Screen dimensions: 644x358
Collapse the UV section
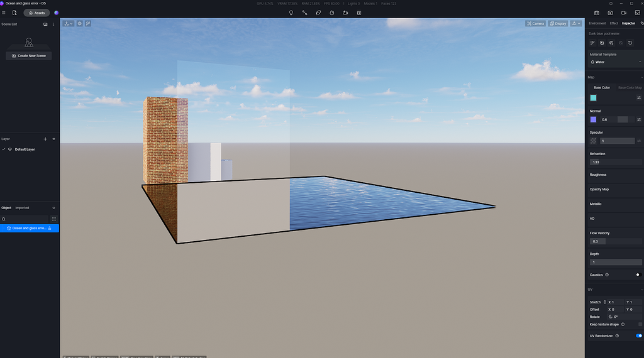641,290
